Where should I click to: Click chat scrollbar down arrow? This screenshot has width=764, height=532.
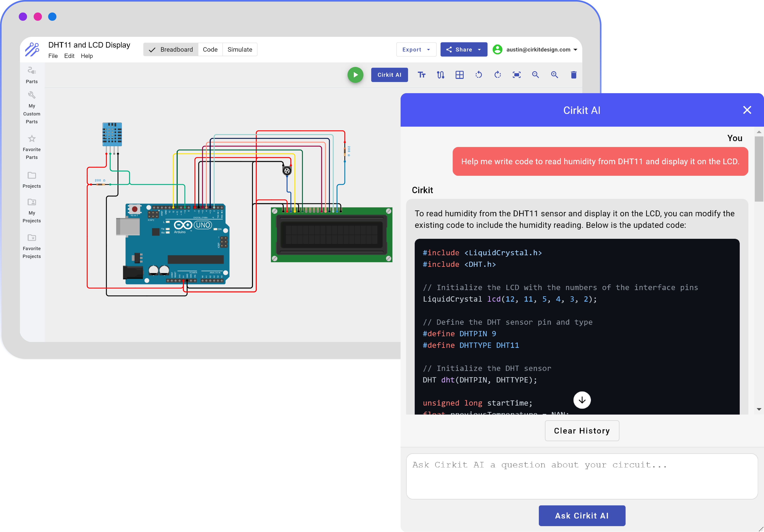coord(759,409)
